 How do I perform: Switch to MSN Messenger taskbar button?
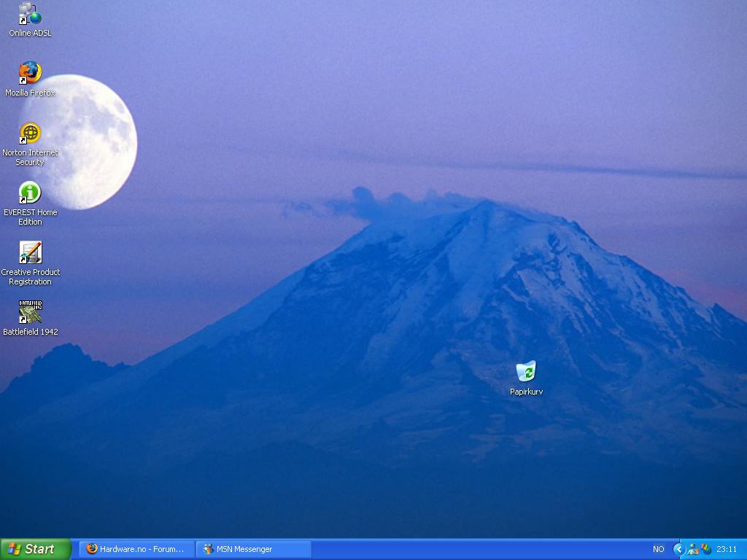[x=253, y=549]
